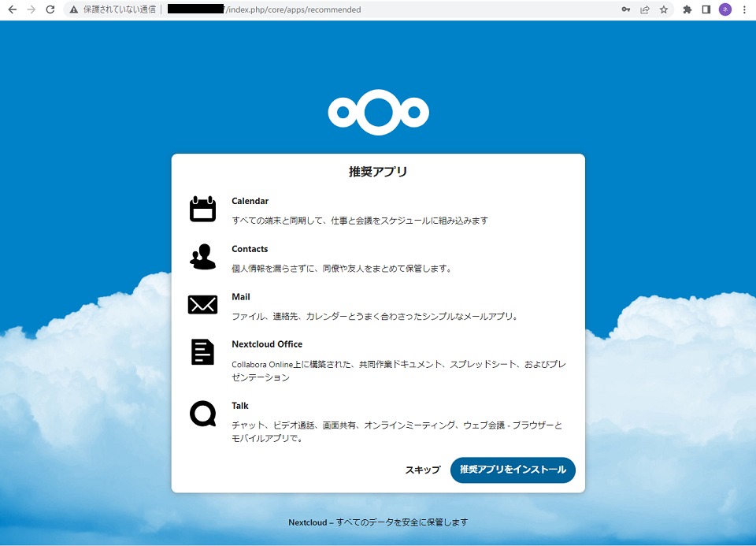Click the Calendar description about スケジュール
Image resolution: width=756 pixels, height=546 pixels.
360,221
